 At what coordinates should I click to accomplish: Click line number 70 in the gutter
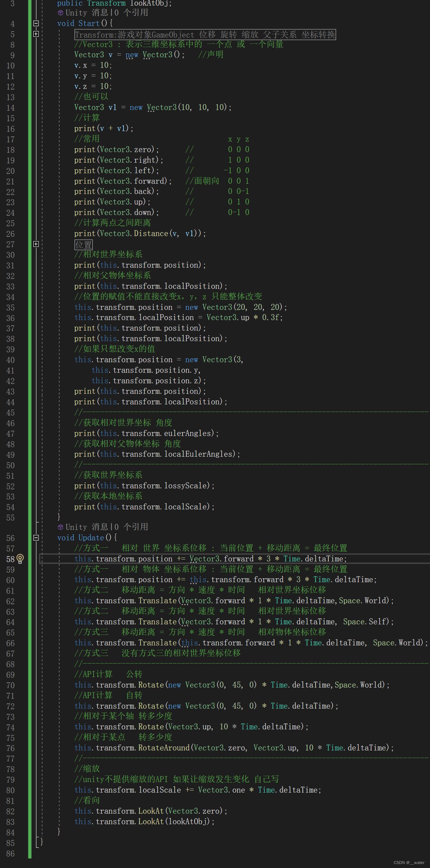pos(11,685)
